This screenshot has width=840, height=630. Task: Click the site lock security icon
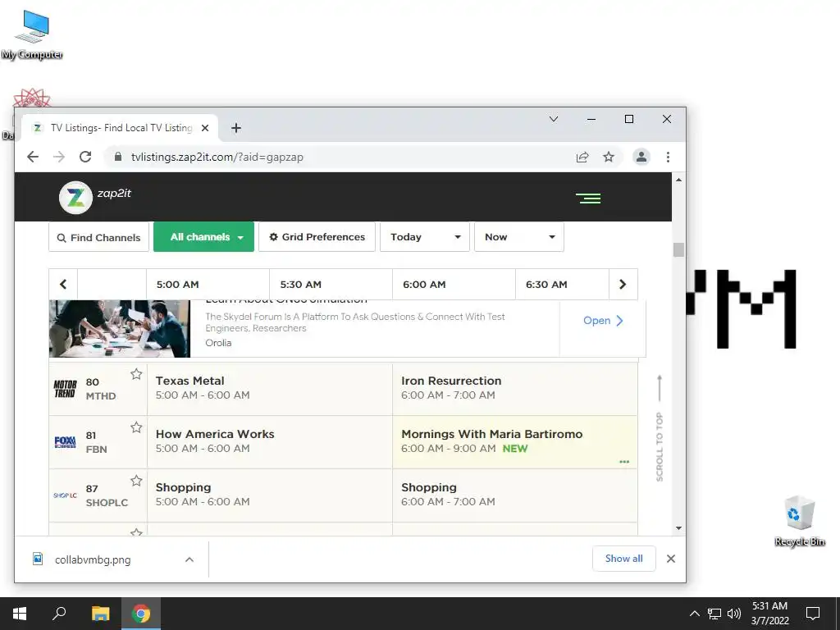point(118,157)
